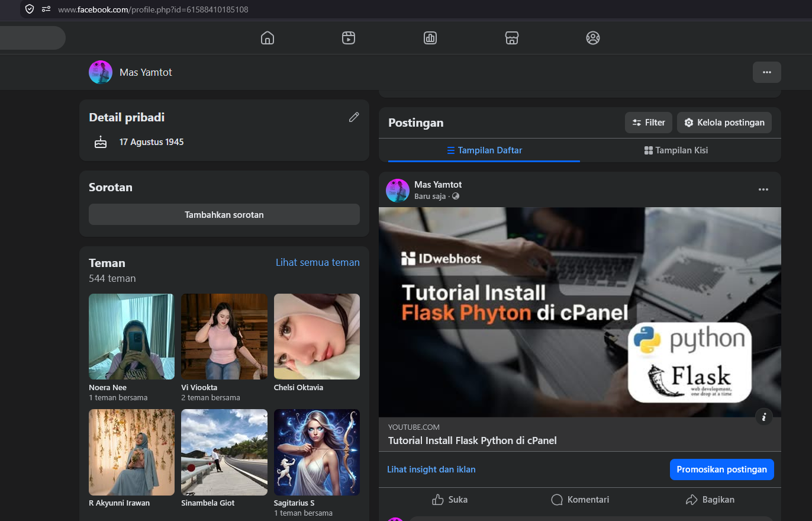Click the browser site permissions icon
Image resolution: width=812 pixels, height=521 pixels.
(x=46, y=9)
